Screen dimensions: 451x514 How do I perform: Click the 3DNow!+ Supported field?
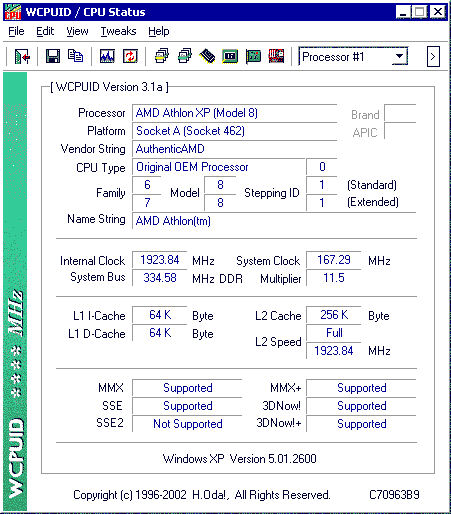361,424
